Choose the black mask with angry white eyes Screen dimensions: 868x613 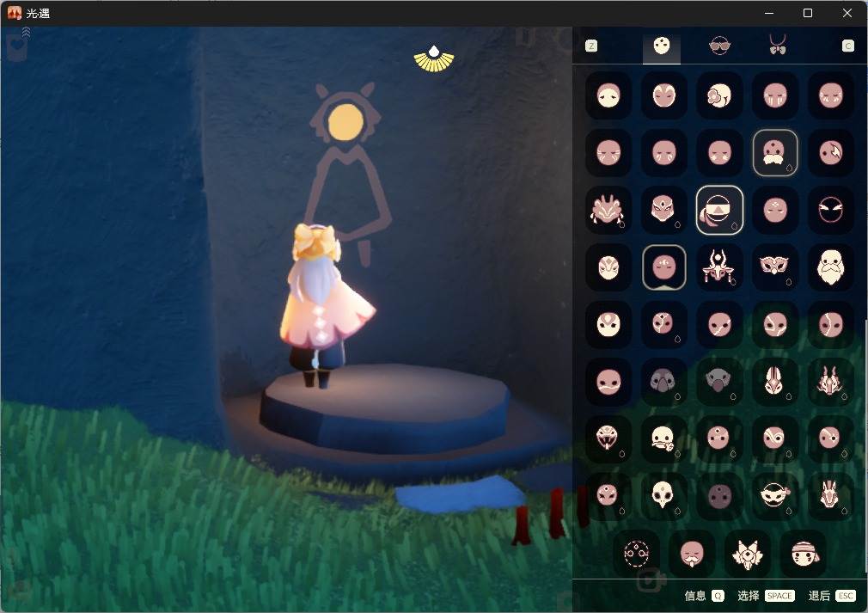pos(831,211)
